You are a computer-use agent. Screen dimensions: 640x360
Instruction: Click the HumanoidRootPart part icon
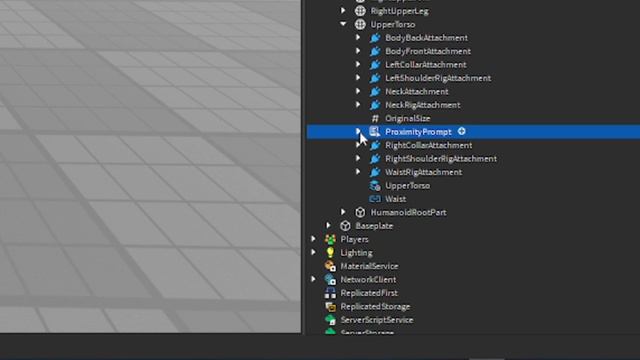click(x=360, y=213)
